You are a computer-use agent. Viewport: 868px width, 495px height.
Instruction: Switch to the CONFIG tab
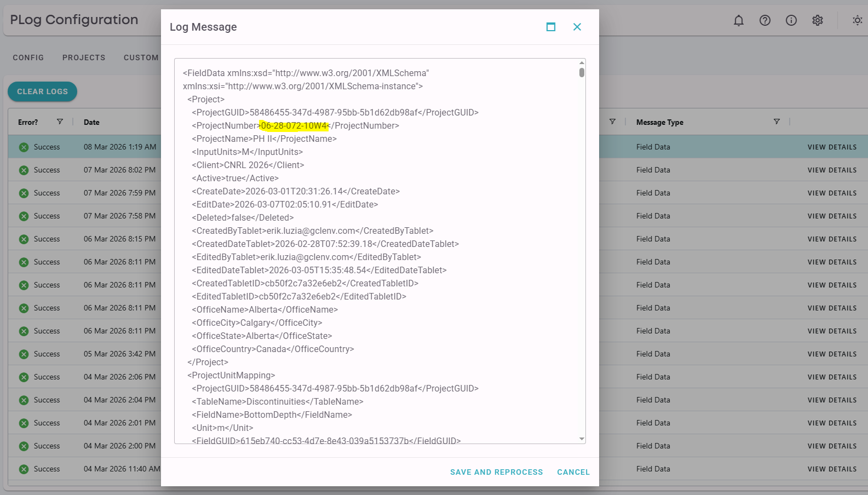(x=28, y=57)
